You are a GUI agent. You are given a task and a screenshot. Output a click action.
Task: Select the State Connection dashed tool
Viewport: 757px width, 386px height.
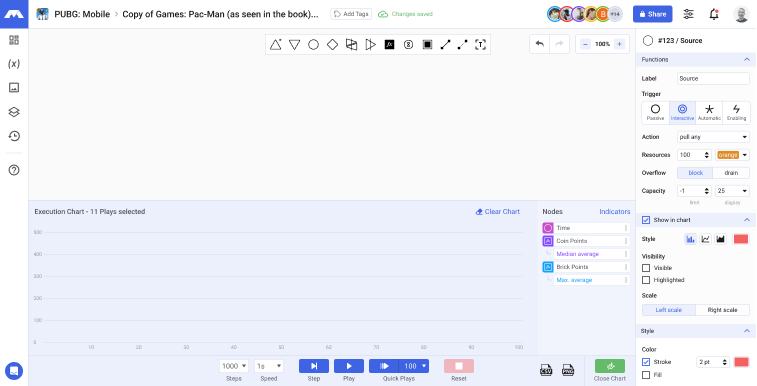pyautogui.click(x=463, y=45)
